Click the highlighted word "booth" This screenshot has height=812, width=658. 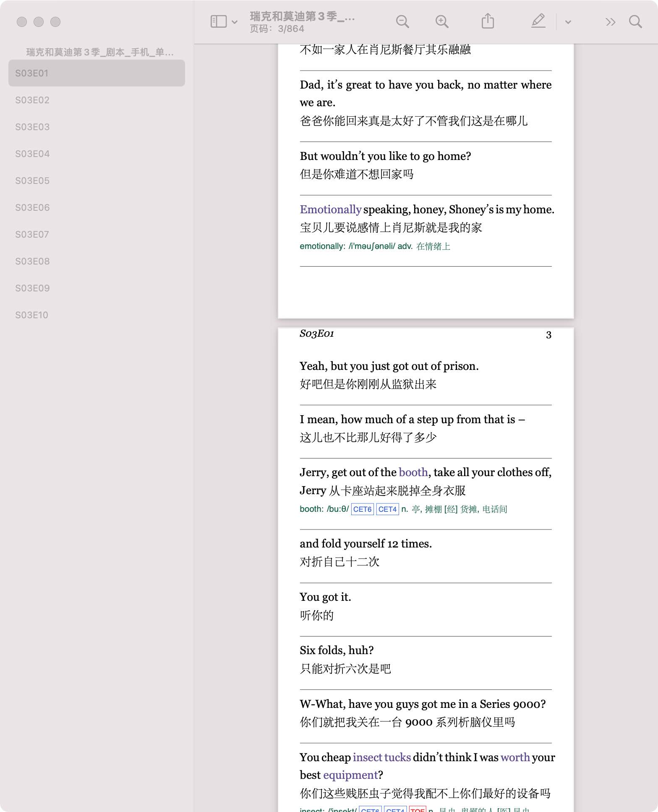(413, 472)
